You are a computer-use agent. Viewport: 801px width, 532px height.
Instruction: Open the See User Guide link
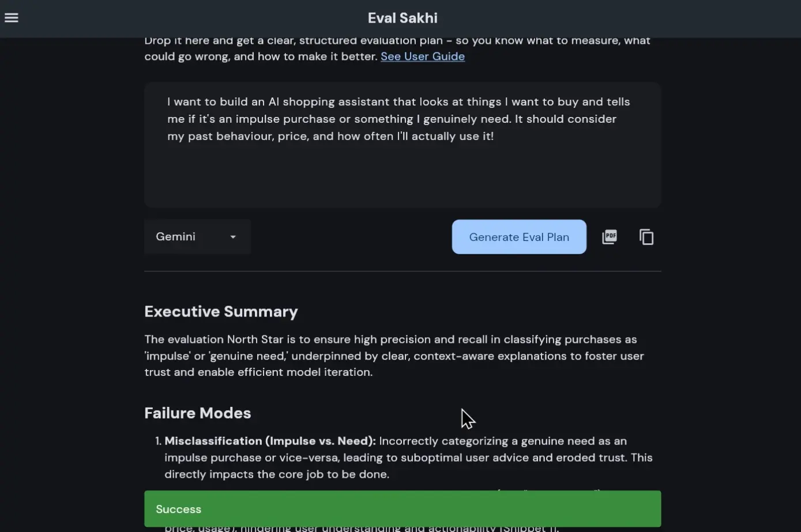click(x=422, y=56)
